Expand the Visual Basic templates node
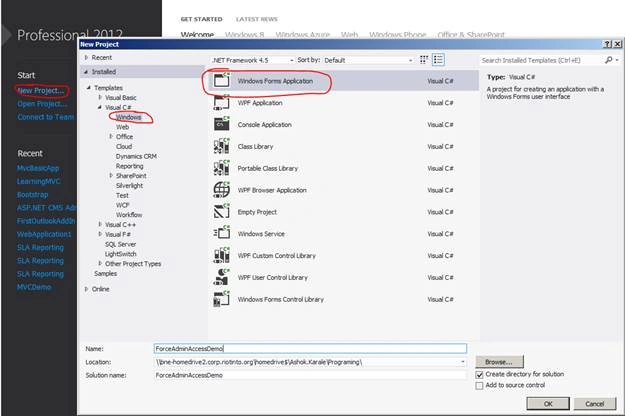The width and height of the screenshot is (625, 416). tap(100, 97)
